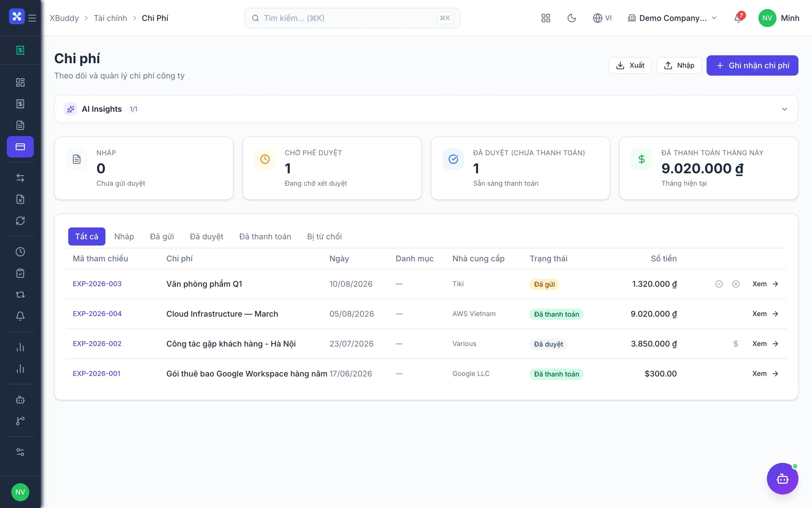The height and width of the screenshot is (508, 812).
Task: Click the Chờ phê duyệt summary card
Action: [x=332, y=168]
